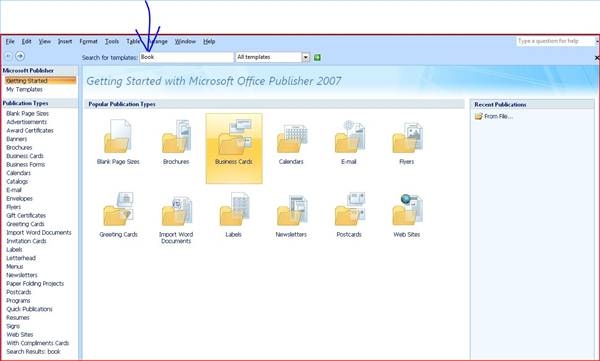Viewport: 600px width, 361px height.
Task: Open the Help menu
Action: [209, 41]
